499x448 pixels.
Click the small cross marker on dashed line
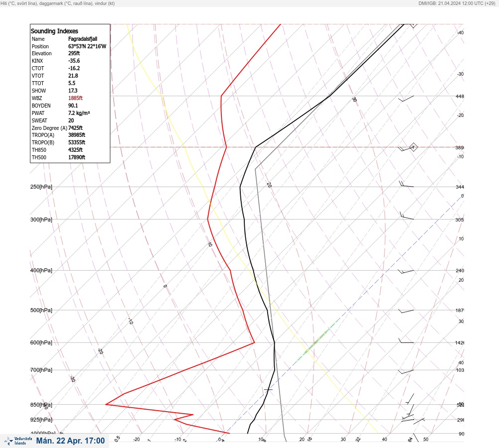[268, 389]
